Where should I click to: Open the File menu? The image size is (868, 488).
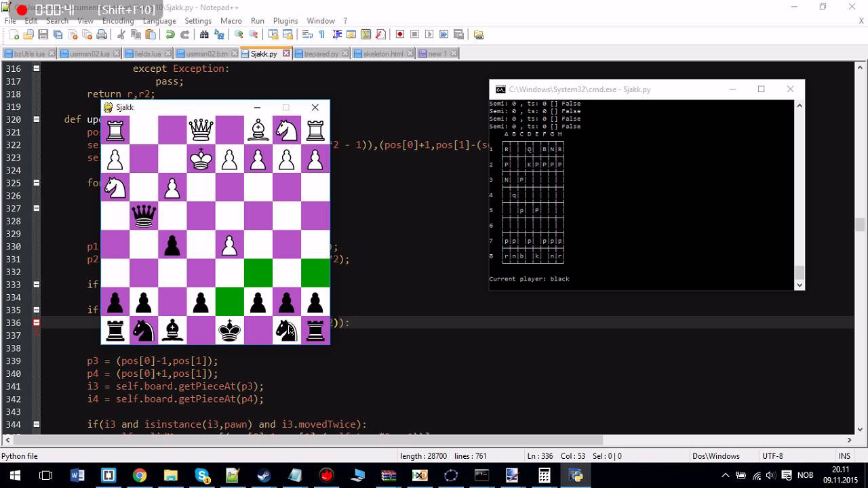(x=10, y=21)
